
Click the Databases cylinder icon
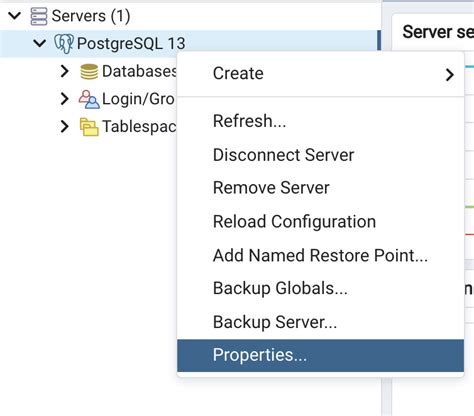coord(89,71)
